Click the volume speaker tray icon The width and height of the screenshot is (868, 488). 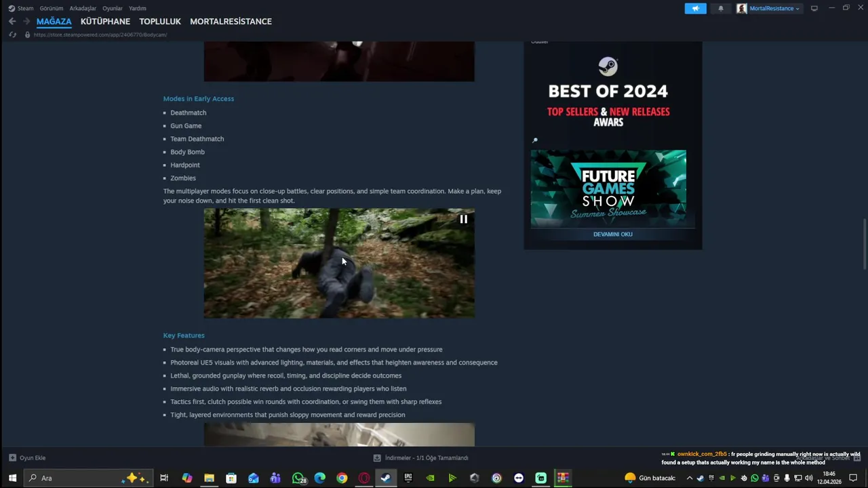pyautogui.click(x=808, y=478)
